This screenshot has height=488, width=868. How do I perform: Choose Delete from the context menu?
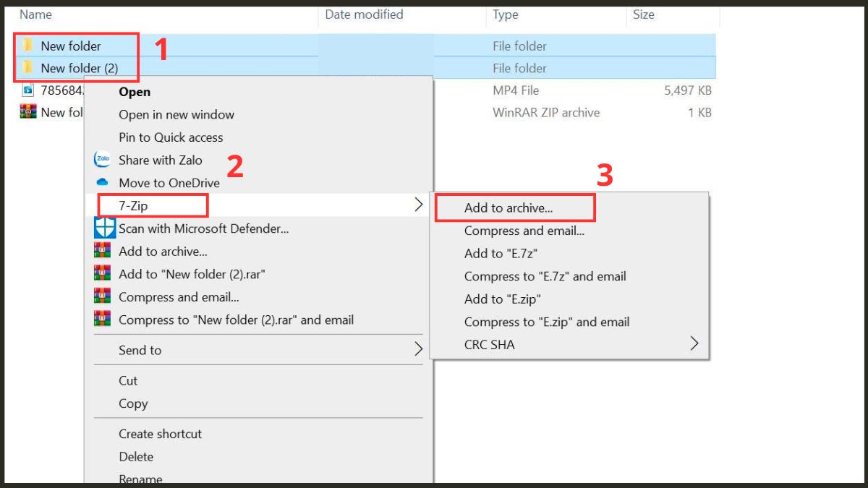pos(136,456)
